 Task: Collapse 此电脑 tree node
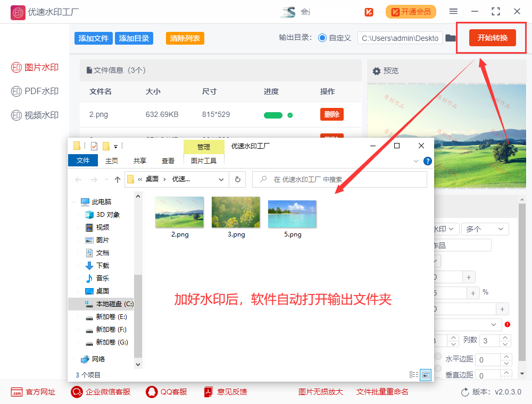[x=73, y=202]
